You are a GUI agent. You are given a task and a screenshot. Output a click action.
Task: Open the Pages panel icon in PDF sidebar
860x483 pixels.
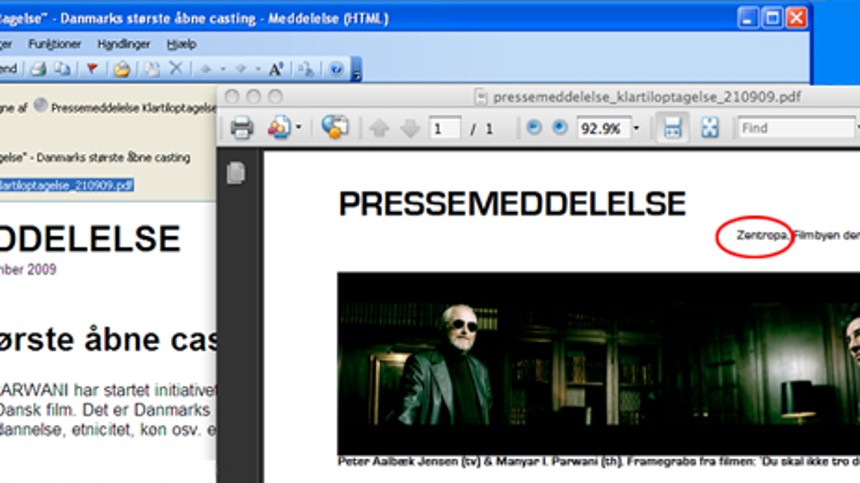click(236, 174)
